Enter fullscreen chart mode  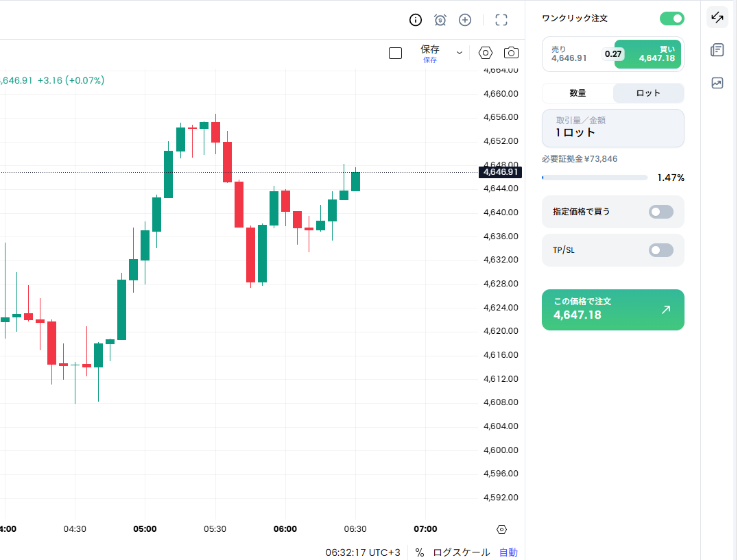(501, 20)
